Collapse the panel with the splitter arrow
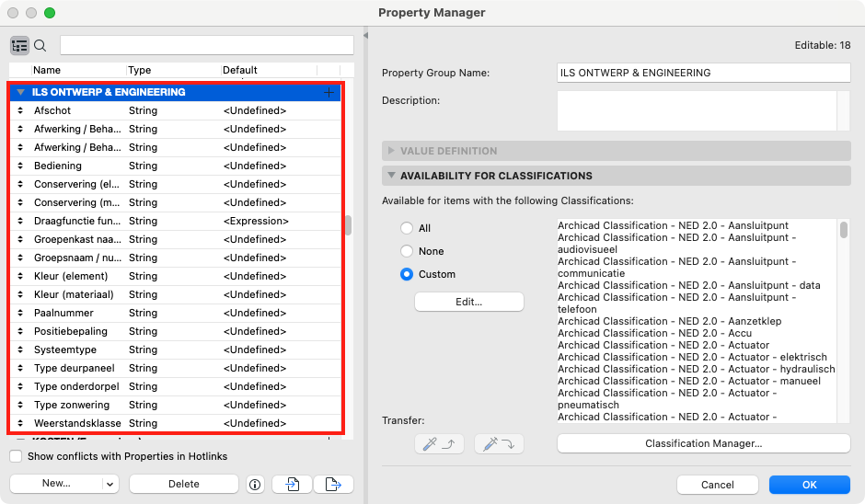 click(x=365, y=35)
